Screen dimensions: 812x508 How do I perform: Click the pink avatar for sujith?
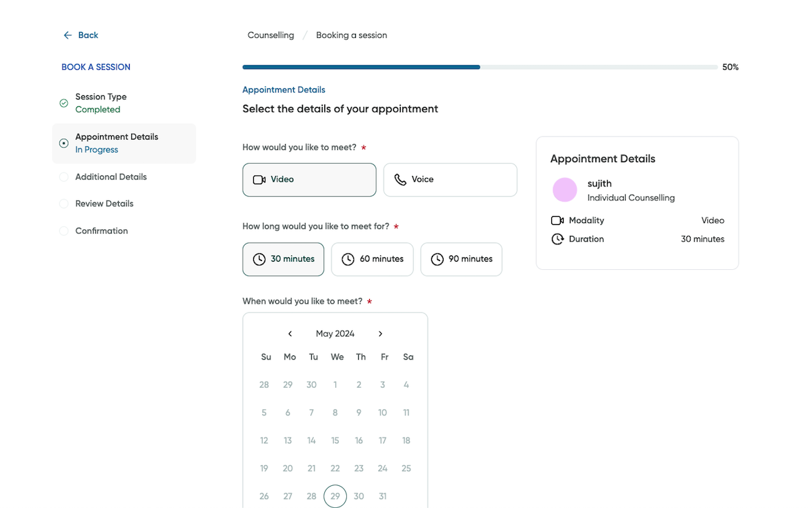565,190
